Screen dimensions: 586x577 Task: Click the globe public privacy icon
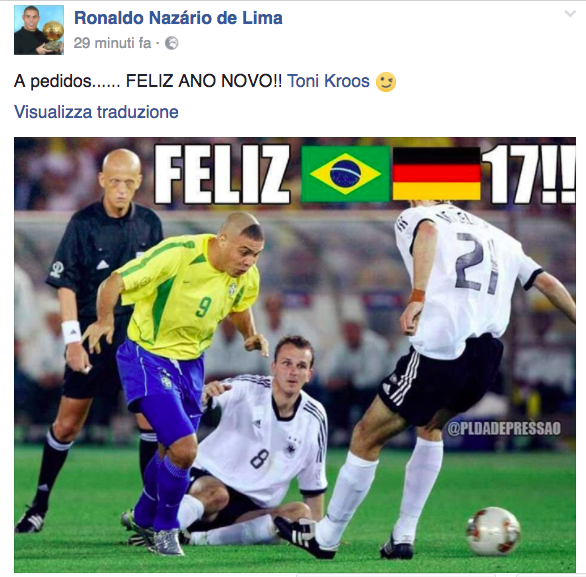click(172, 43)
